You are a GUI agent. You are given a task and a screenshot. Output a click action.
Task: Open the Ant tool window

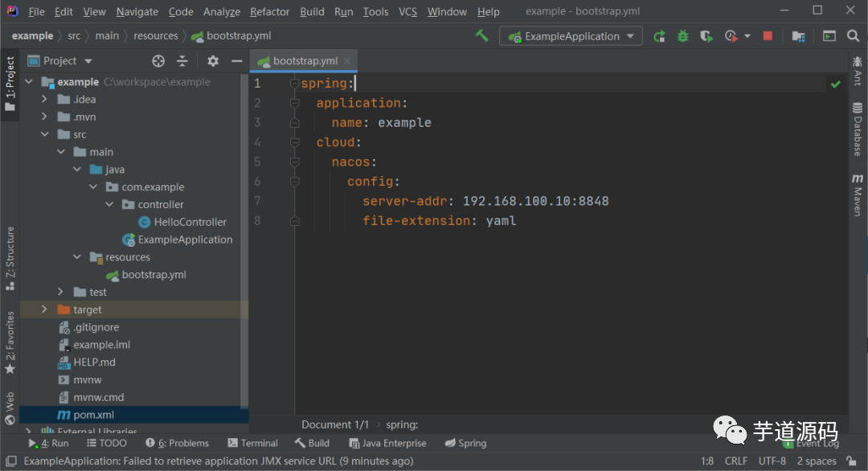858,70
